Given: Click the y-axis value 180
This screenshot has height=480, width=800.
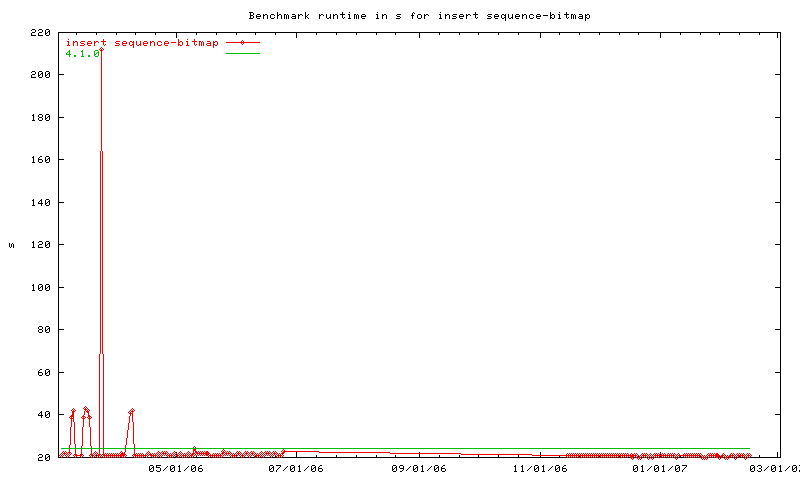Looking at the screenshot, I should coord(41,117).
